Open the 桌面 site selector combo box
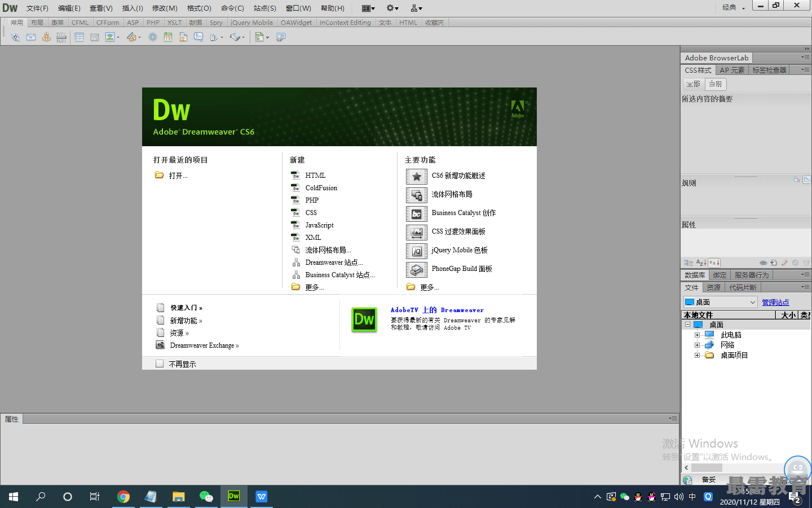This screenshot has width=812, height=508. pyautogui.click(x=720, y=302)
